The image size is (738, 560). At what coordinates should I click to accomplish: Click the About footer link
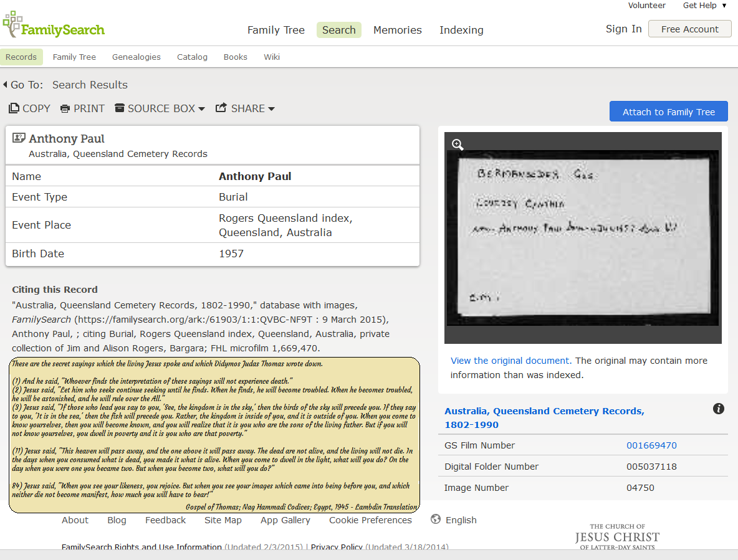coord(75,520)
